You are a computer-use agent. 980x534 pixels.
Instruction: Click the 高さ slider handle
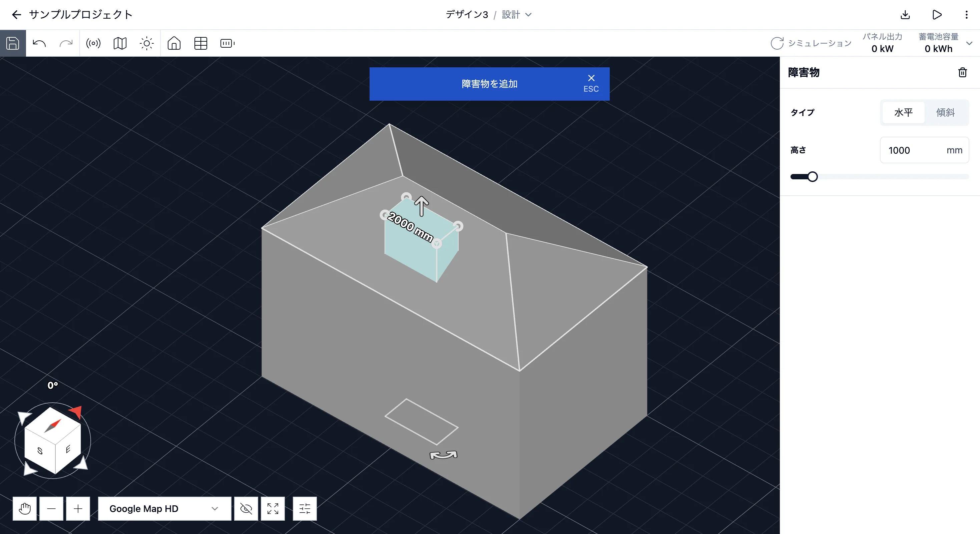click(x=813, y=177)
